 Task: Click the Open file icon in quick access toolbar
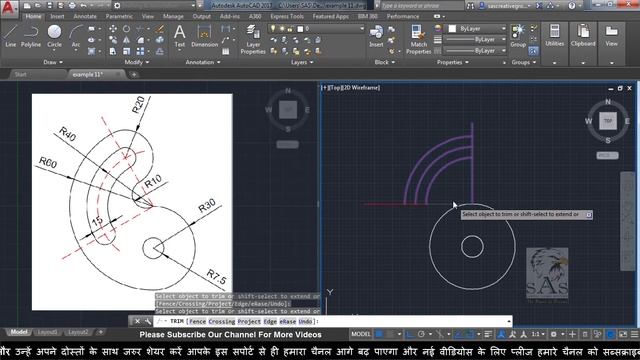pos(38,6)
